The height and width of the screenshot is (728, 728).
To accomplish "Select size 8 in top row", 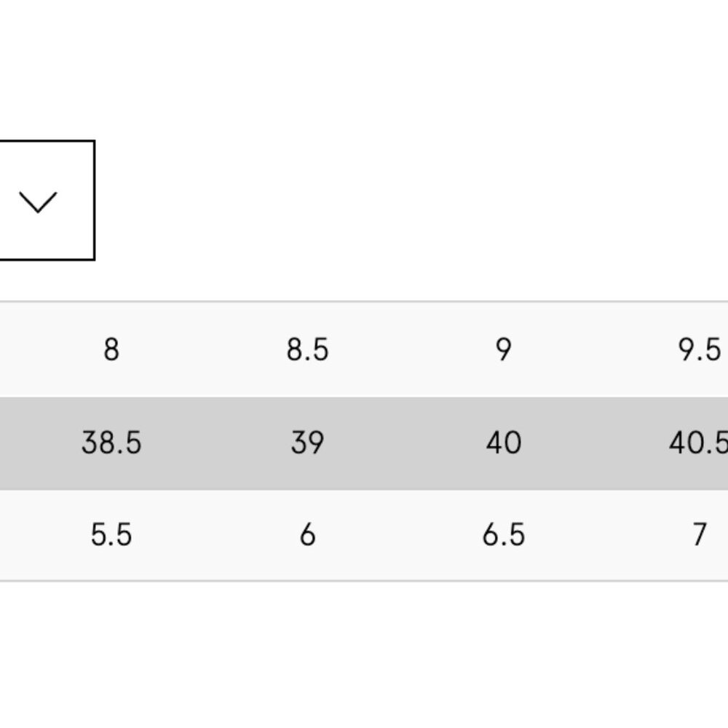I will pos(111,350).
